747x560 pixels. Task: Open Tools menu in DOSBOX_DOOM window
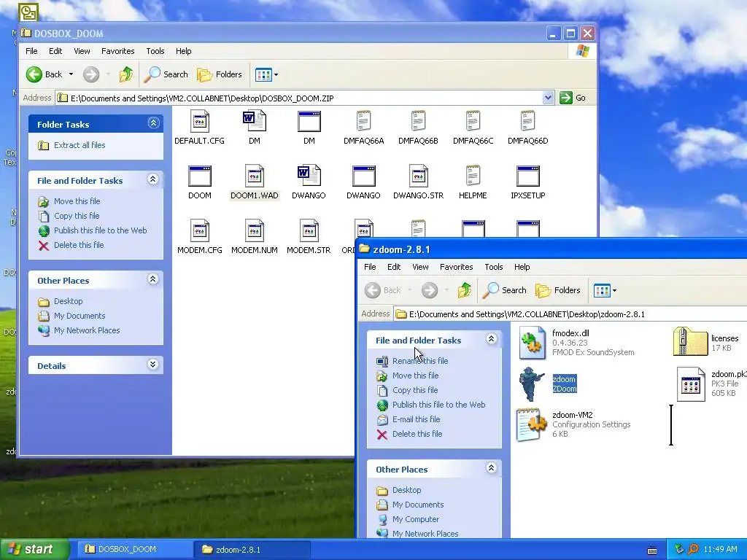pos(155,51)
